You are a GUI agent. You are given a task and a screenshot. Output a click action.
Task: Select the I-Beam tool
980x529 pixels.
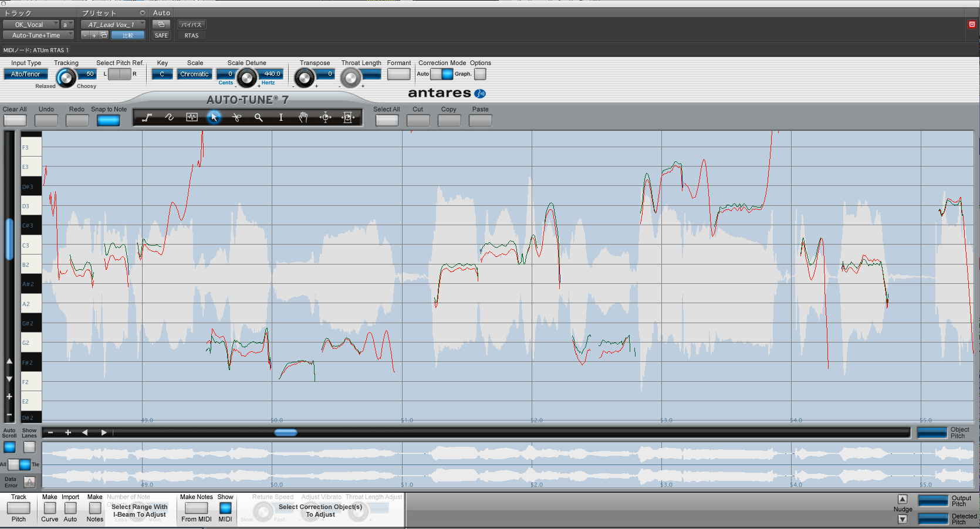click(x=281, y=117)
